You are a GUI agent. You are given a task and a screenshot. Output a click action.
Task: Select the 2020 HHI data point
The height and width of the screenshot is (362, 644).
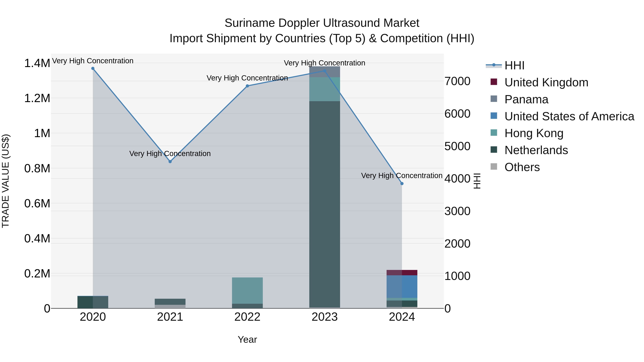(93, 68)
